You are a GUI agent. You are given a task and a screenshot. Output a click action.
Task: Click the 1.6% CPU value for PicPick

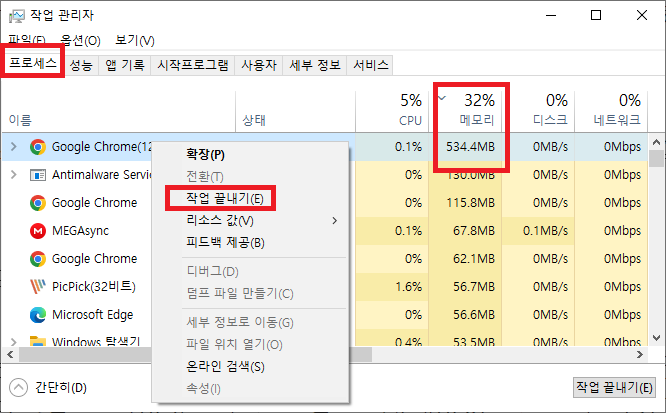tap(409, 287)
